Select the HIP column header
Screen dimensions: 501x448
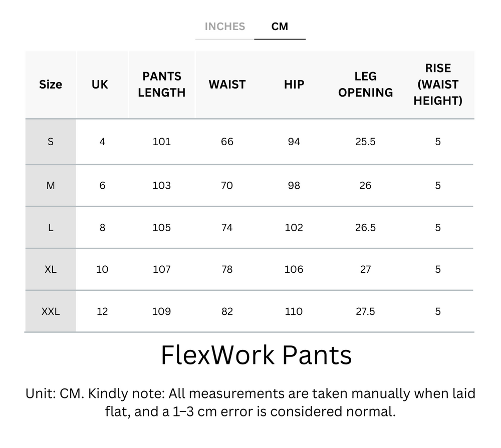coord(294,85)
